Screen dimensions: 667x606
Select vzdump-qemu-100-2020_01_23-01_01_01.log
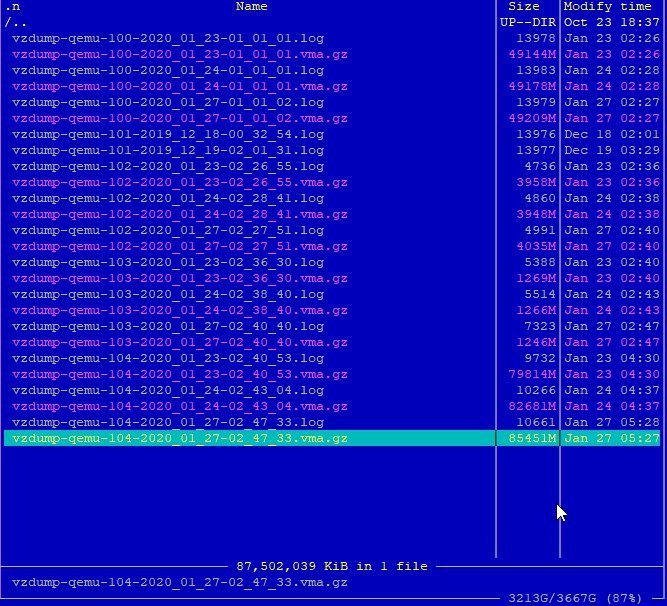[x=168, y=38]
